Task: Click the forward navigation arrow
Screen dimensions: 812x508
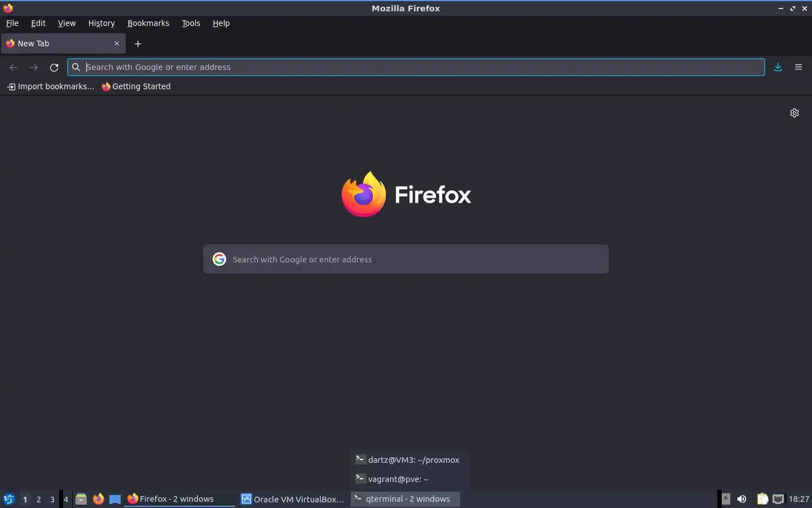Action: pos(34,67)
